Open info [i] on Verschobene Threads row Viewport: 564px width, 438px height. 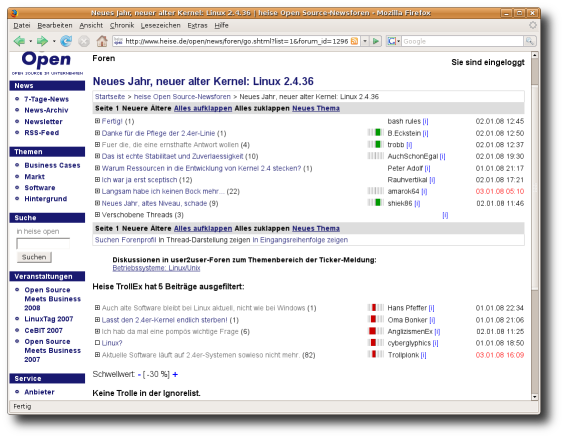coord(445,215)
